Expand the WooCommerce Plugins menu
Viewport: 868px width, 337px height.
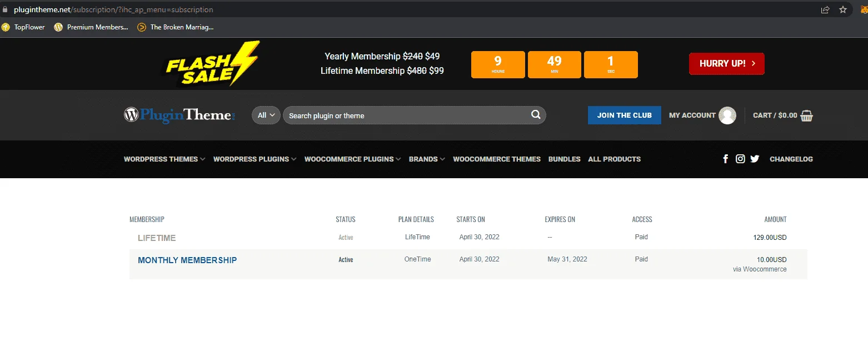click(353, 159)
